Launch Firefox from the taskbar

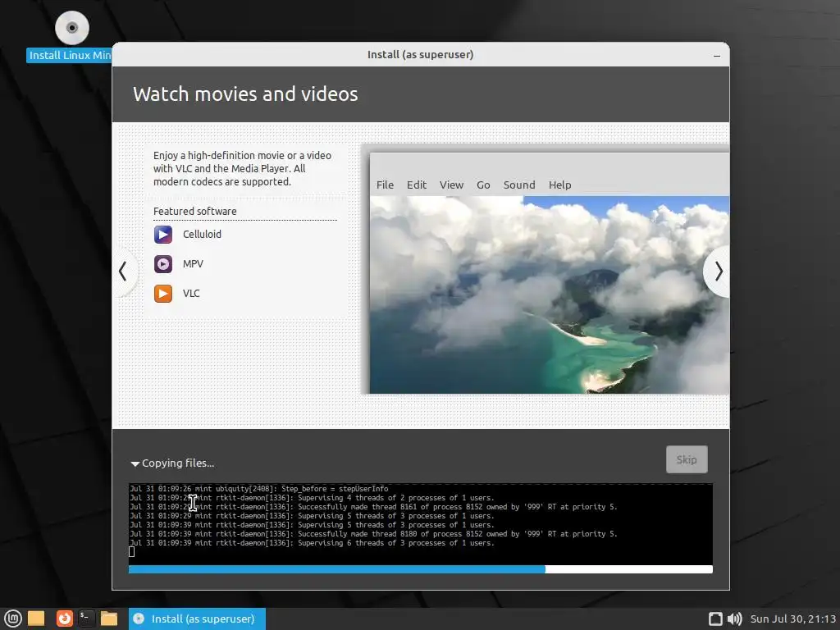pos(64,619)
